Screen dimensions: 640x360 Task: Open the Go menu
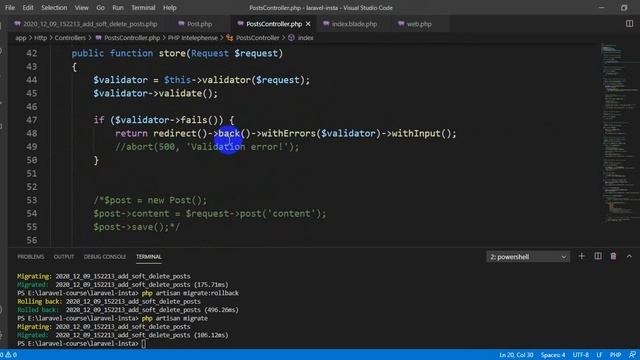click(x=100, y=8)
